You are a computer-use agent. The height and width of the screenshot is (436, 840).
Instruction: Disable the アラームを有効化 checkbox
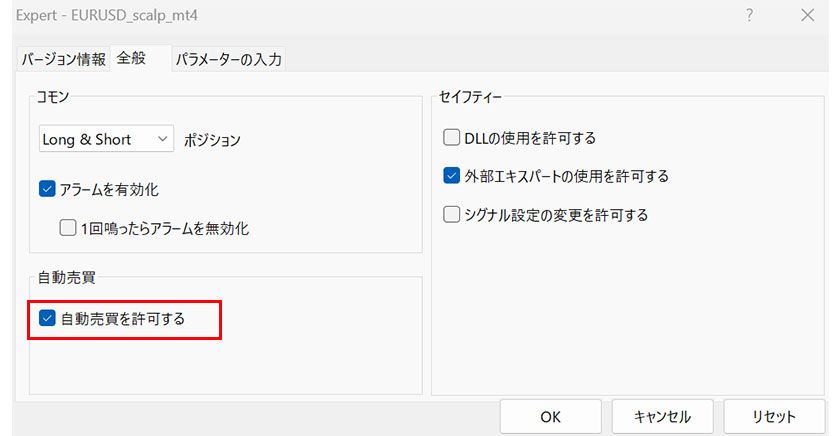(x=47, y=189)
